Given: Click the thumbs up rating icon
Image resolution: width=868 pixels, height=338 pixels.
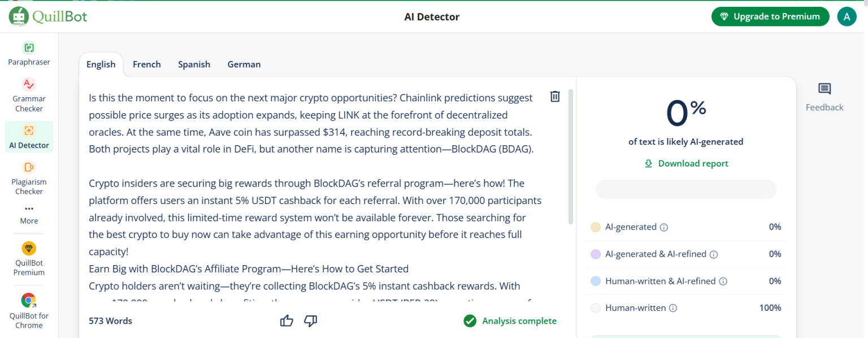Looking at the screenshot, I should (287, 321).
